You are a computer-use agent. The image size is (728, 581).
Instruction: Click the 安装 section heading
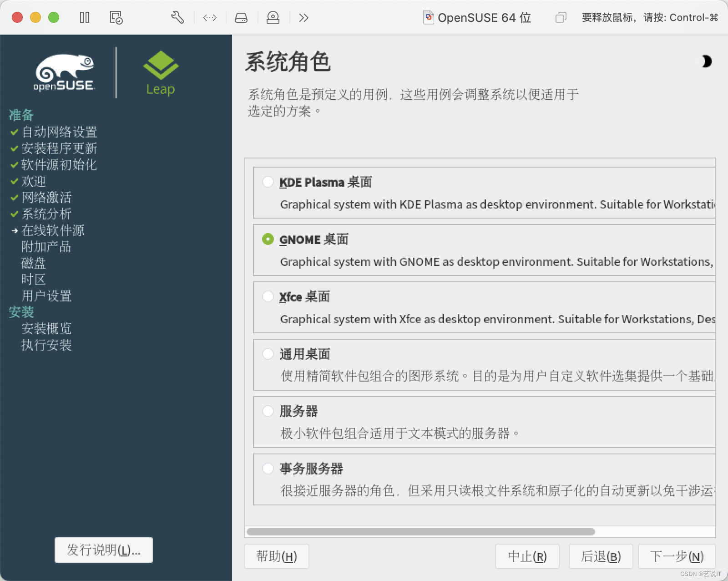(21, 312)
